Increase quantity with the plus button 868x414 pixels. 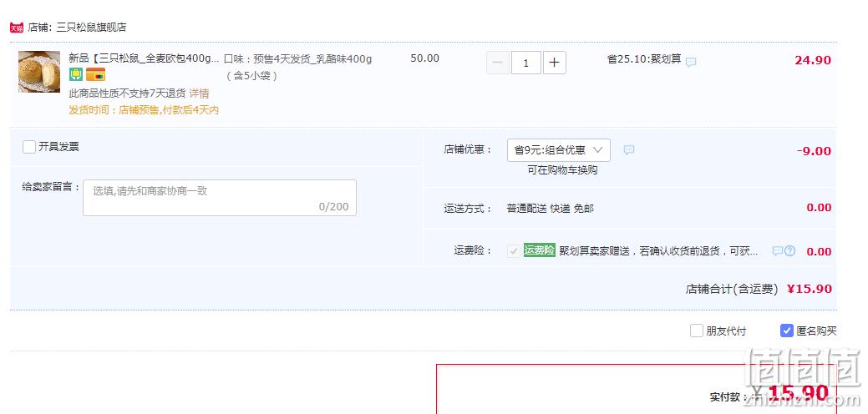coord(554,63)
